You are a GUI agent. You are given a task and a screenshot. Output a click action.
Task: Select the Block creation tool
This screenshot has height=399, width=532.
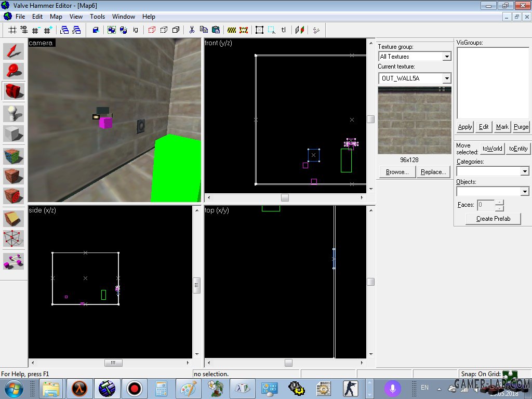pos(14,134)
